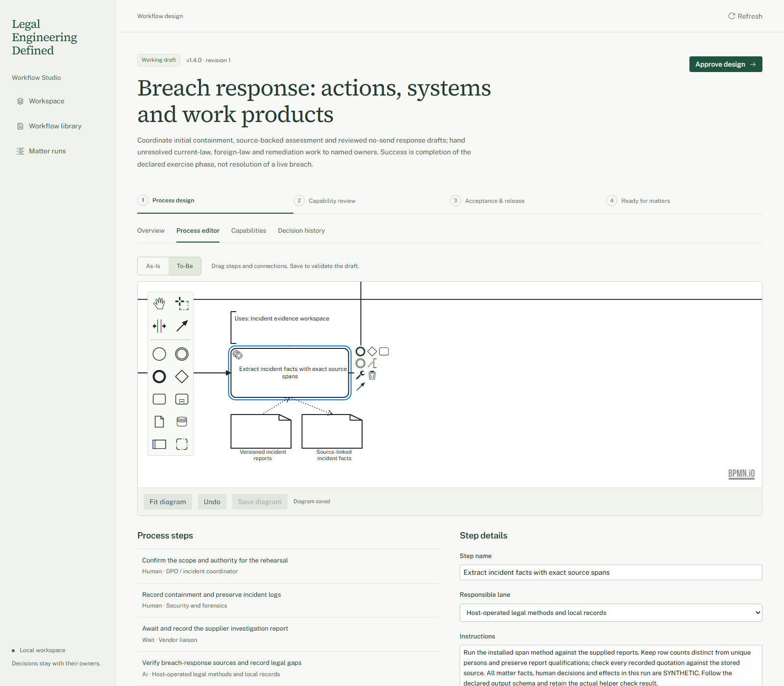This screenshot has width=784, height=686.
Task: Create a pool/participant from palette
Action: coord(159,444)
